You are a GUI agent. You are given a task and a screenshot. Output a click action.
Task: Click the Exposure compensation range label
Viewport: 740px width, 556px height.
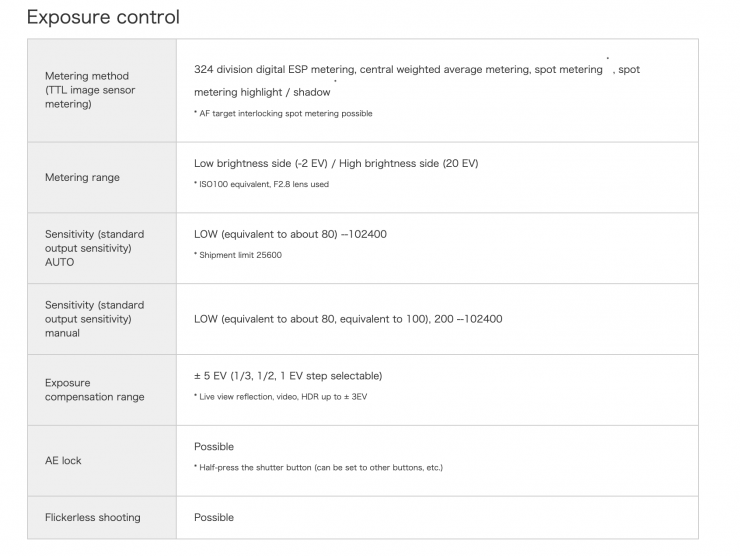click(94, 390)
